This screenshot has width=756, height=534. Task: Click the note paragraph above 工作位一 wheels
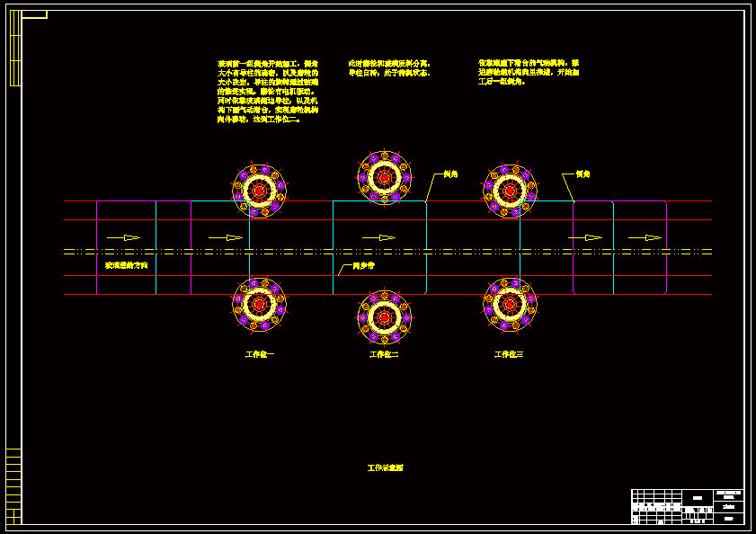(268, 91)
